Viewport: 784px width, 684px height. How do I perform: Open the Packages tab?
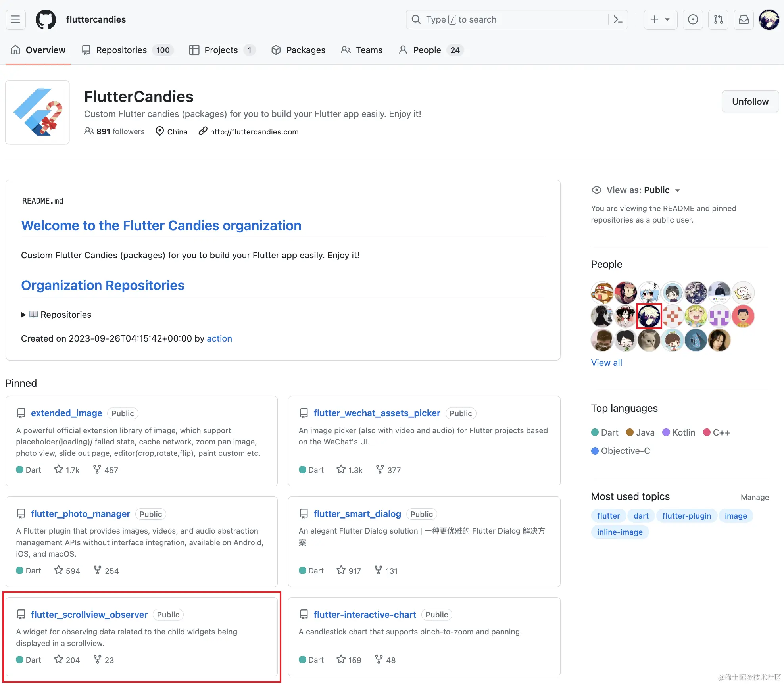pos(298,50)
